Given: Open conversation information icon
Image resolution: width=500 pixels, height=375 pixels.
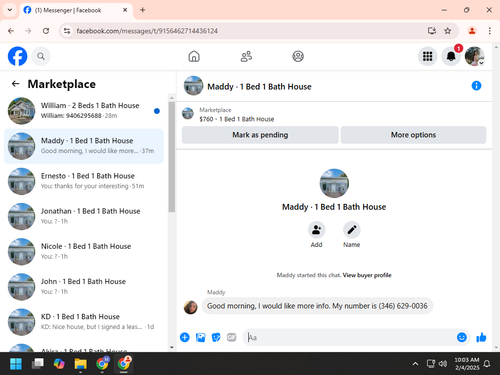Looking at the screenshot, I should [x=476, y=86].
